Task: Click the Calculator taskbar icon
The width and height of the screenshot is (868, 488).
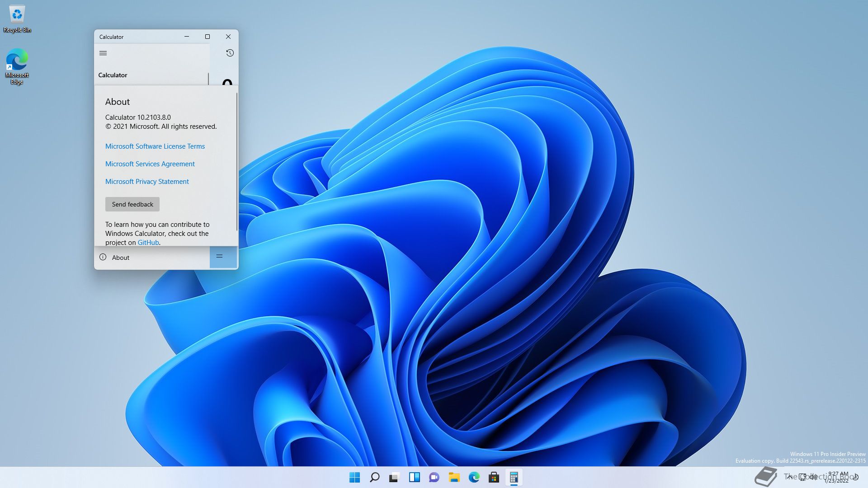Action: 514,477
